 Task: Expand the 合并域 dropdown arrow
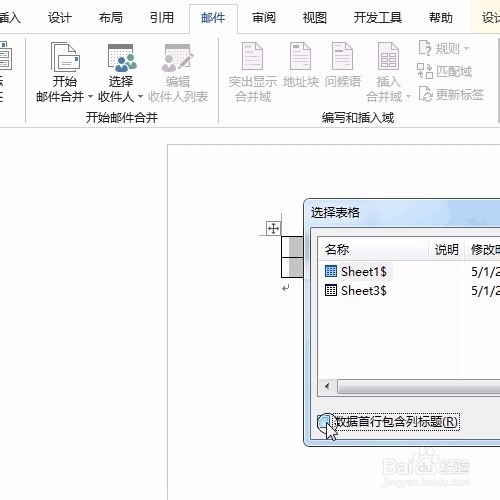coord(408,97)
